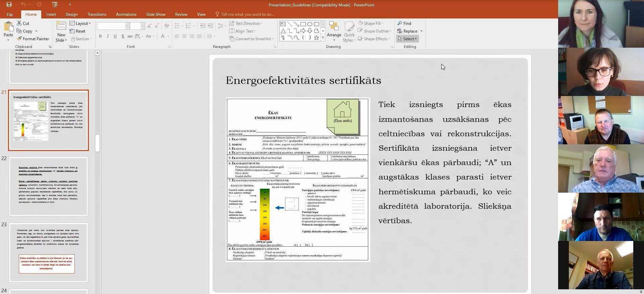Viewport: 644px width, 294px height.
Task: Click the Save icon in title bar
Action: click(9, 4)
